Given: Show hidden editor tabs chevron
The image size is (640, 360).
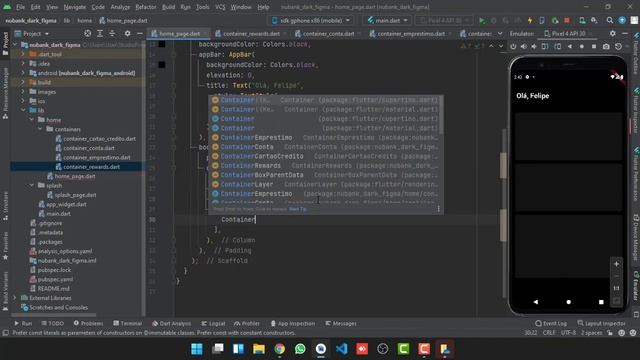Looking at the screenshot, I should [500, 33].
